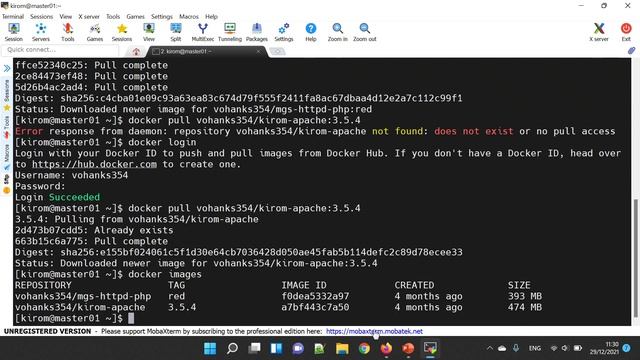Open the Tools toolbar icon

[x=68, y=32]
